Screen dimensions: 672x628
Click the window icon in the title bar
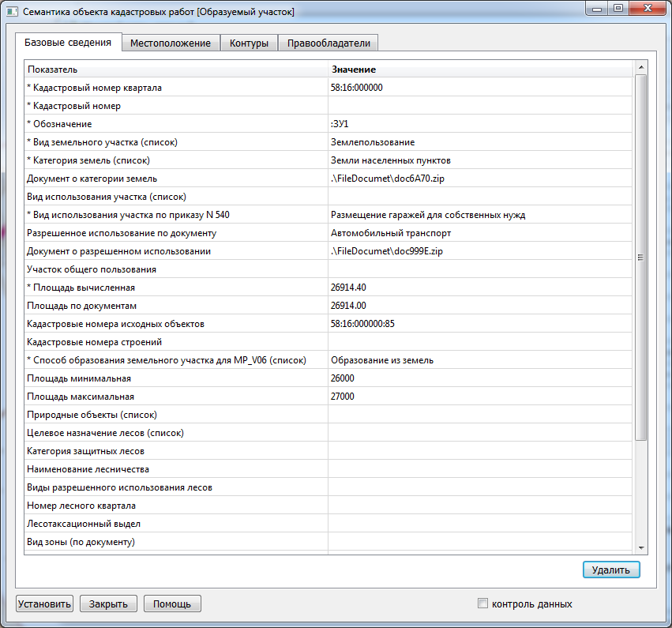pyautogui.click(x=12, y=12)
